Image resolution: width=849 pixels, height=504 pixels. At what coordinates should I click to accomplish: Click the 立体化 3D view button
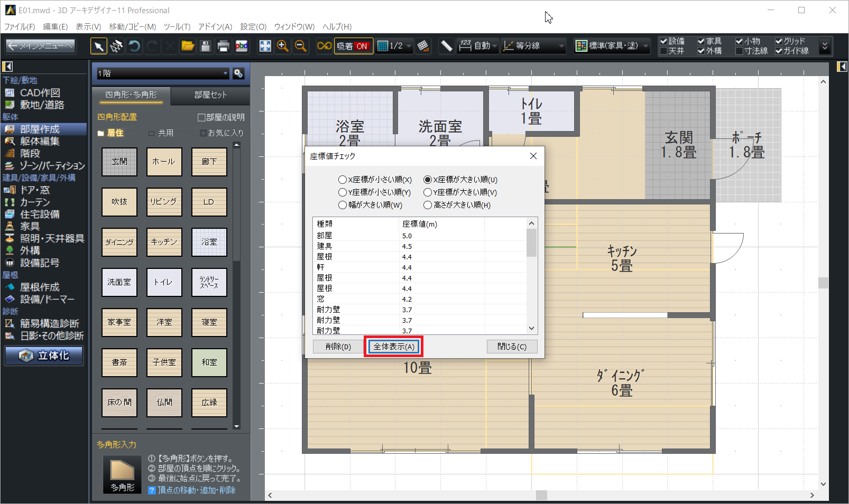point(44,356)
